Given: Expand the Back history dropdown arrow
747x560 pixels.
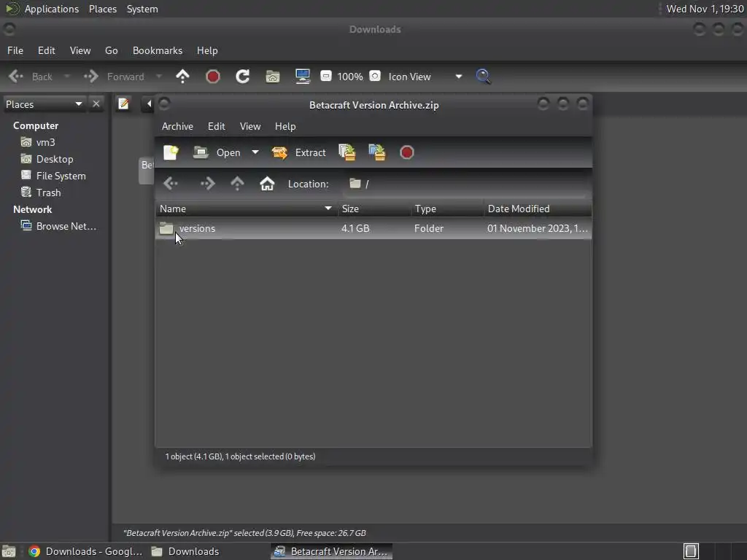Looking at the screenshot, I should [66, 77].
